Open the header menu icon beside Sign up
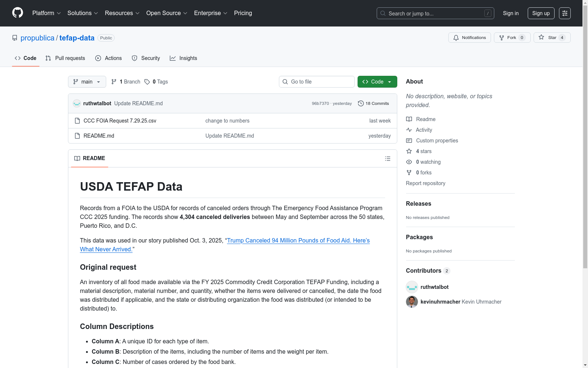 click(x=565, y=13)
